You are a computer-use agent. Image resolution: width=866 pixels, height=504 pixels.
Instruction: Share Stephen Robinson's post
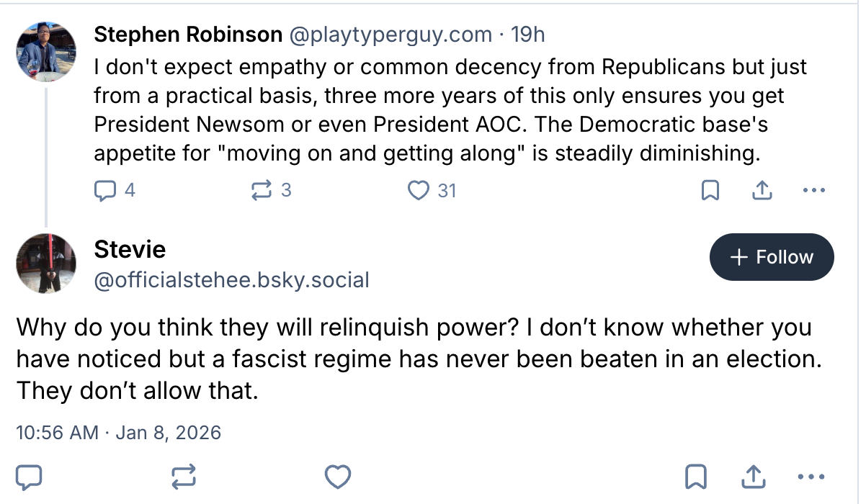762,191
